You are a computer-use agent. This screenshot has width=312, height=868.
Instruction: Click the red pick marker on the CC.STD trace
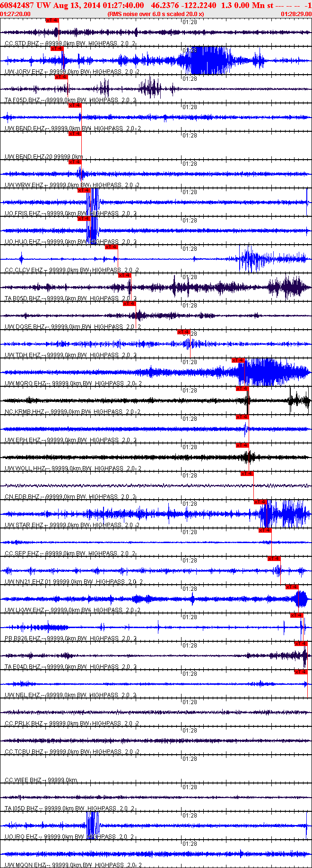52,20
